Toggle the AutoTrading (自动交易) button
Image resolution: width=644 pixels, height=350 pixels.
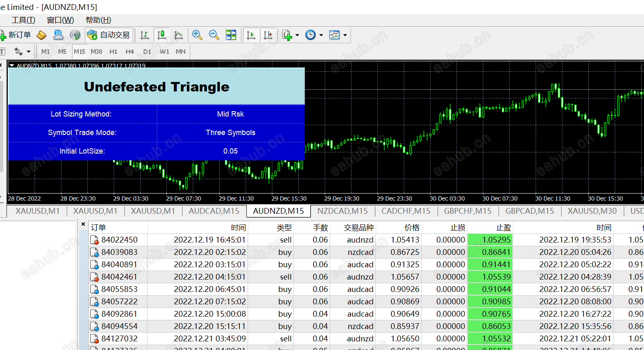pyautogui.click(x=109, y=35)
